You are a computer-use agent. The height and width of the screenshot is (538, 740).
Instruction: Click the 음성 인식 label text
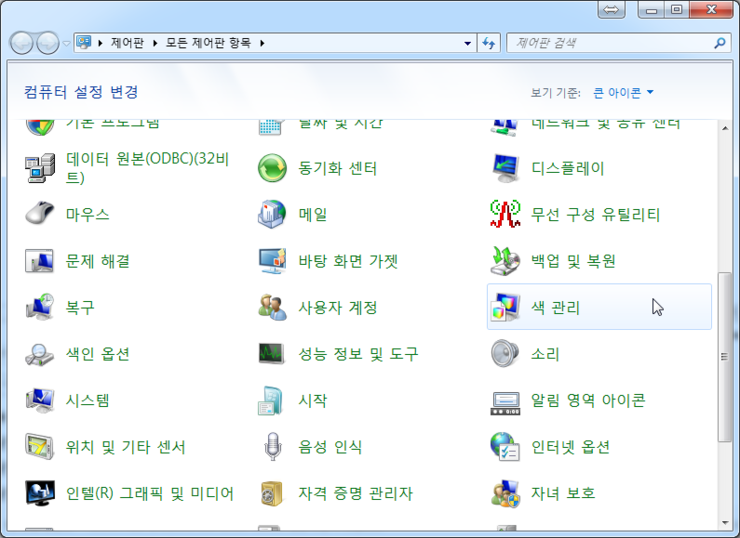[330, 447]
